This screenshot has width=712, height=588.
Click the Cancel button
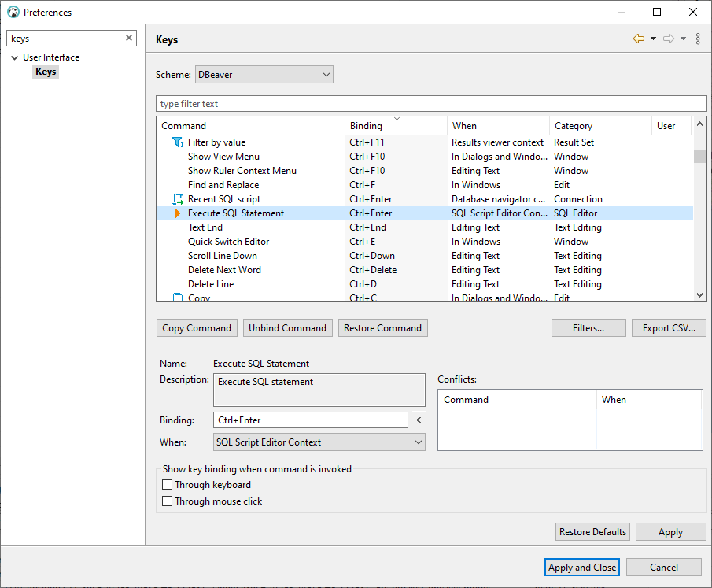(x=664, y=567)
